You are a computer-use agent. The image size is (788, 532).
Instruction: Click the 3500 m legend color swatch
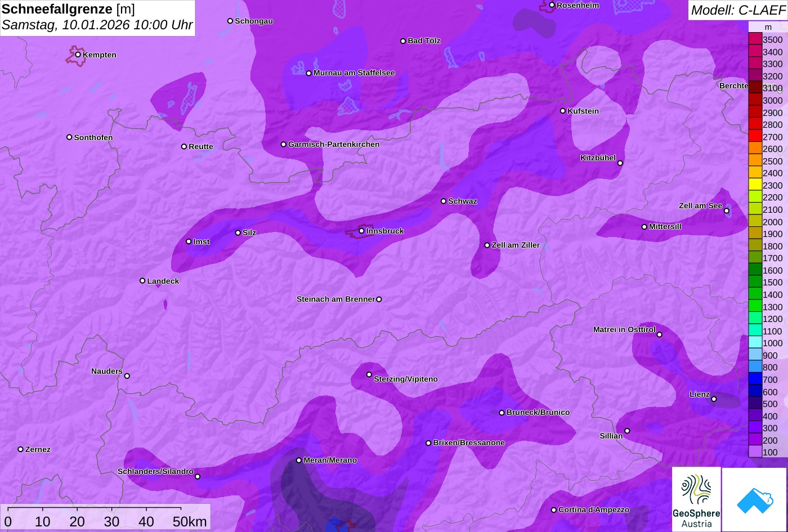[755, 39]
